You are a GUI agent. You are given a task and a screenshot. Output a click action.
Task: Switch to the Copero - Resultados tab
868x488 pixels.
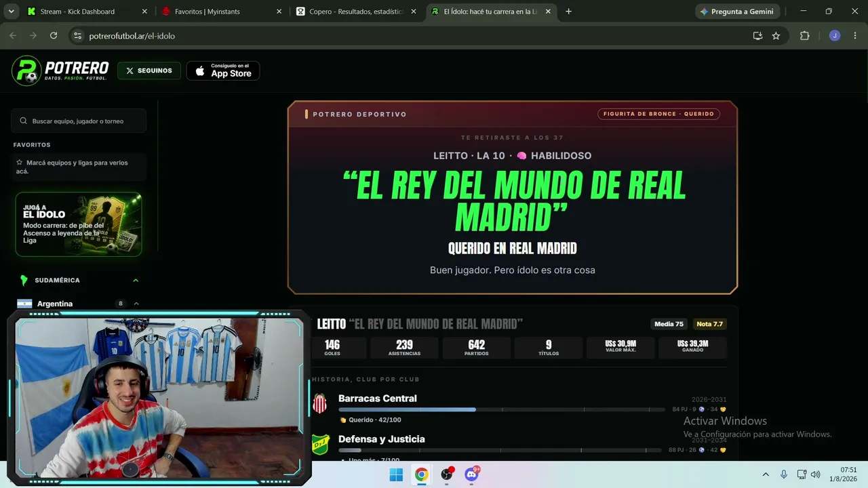356,12
